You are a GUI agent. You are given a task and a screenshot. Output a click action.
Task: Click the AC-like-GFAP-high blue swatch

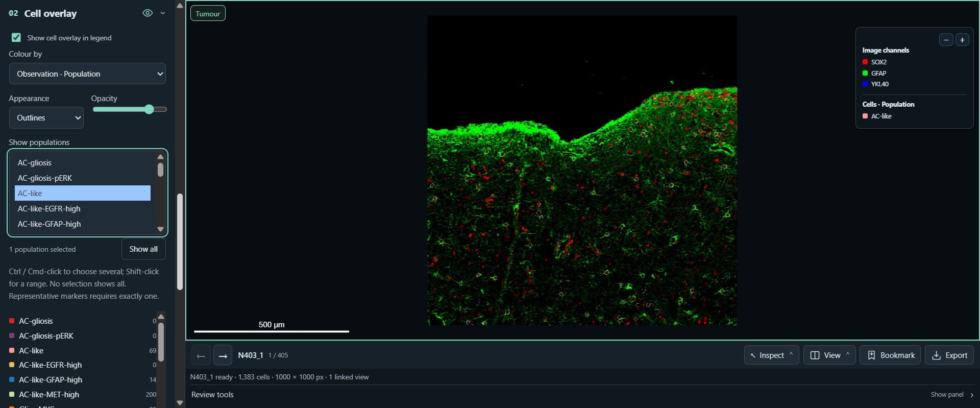(12, 379)
